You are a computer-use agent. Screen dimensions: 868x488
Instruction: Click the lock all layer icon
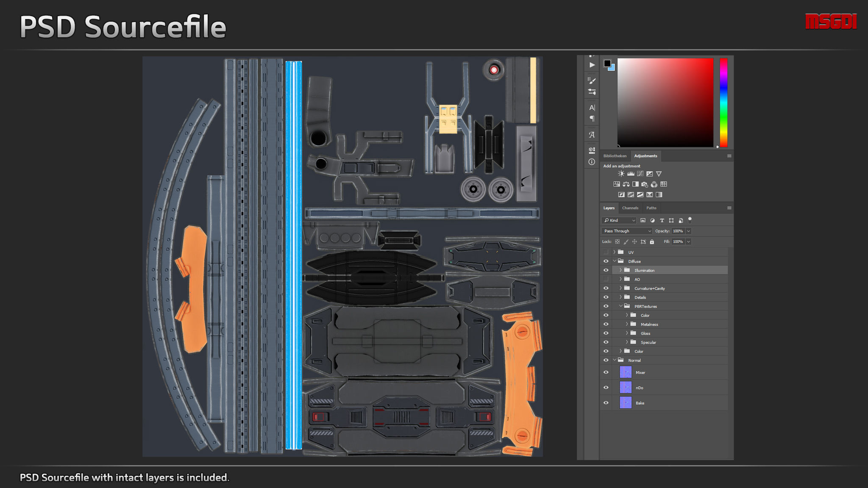652,242
